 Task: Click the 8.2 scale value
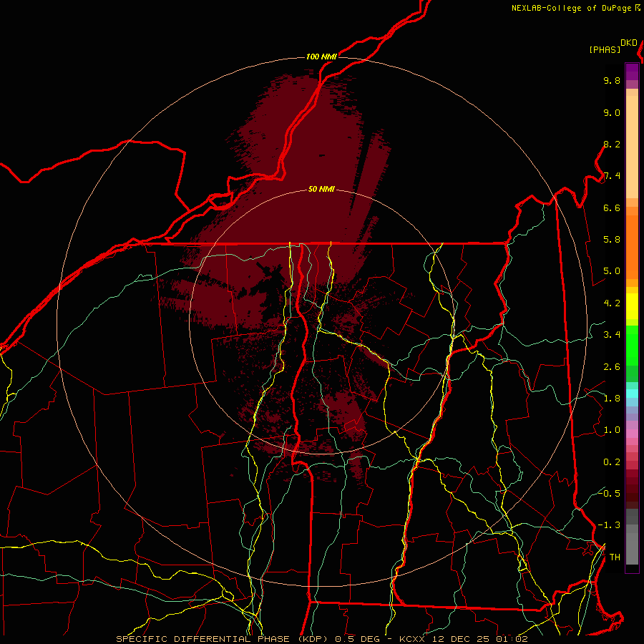click(x=612, y=144)
